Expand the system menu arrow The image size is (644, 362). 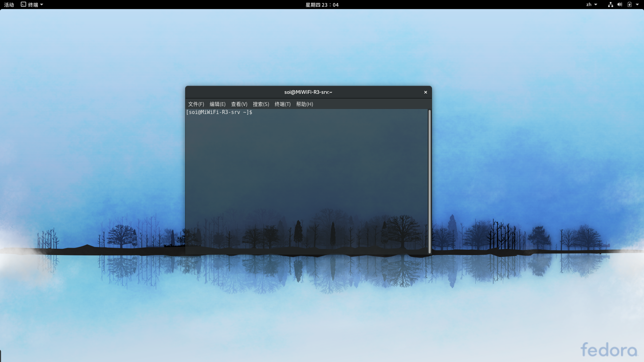[637, 5]
